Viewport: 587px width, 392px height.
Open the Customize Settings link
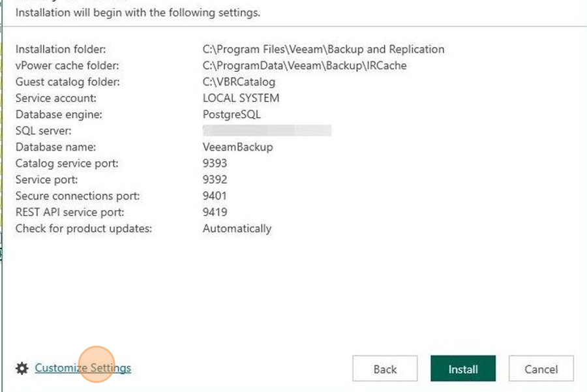pyautogui.click(x=83, y=368)
